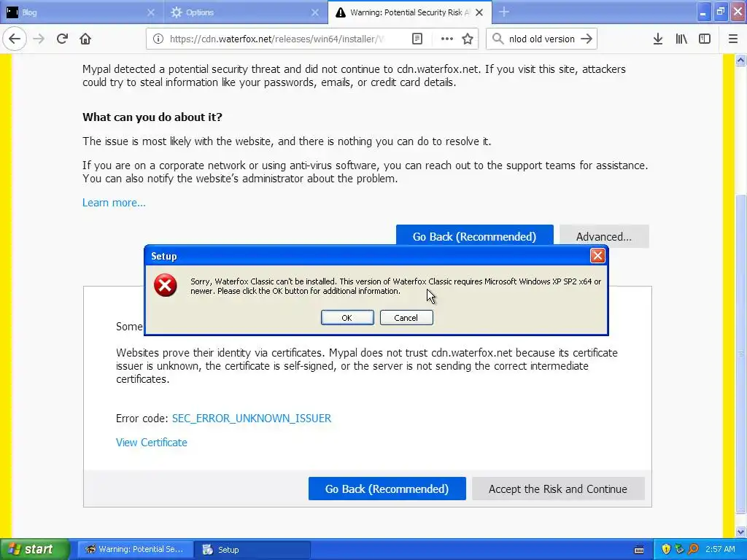The height and width of the screenshot is (560, 747).
Task: Open a new tab with plus button
Action: 504,12
